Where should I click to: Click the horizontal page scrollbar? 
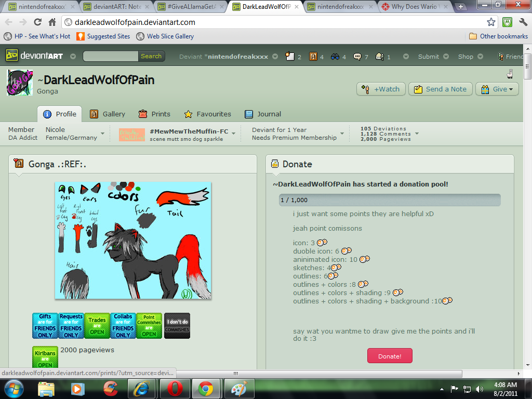(320, 374)
